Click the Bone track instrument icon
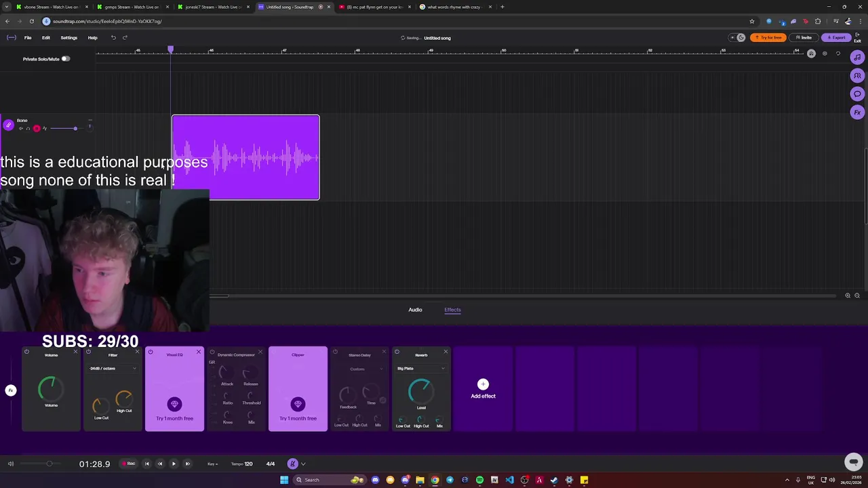The image size is (868, 488). [x=8, y=125]
